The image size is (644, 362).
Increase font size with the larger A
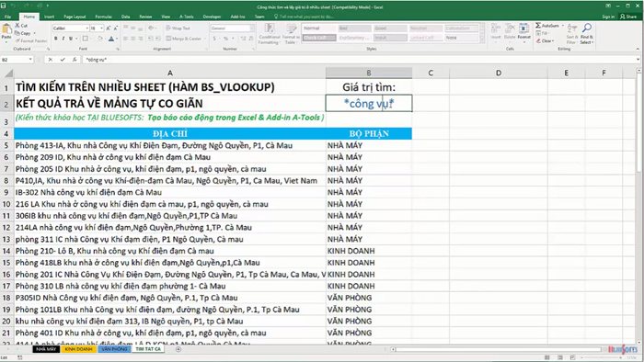(x=108, y=28)
